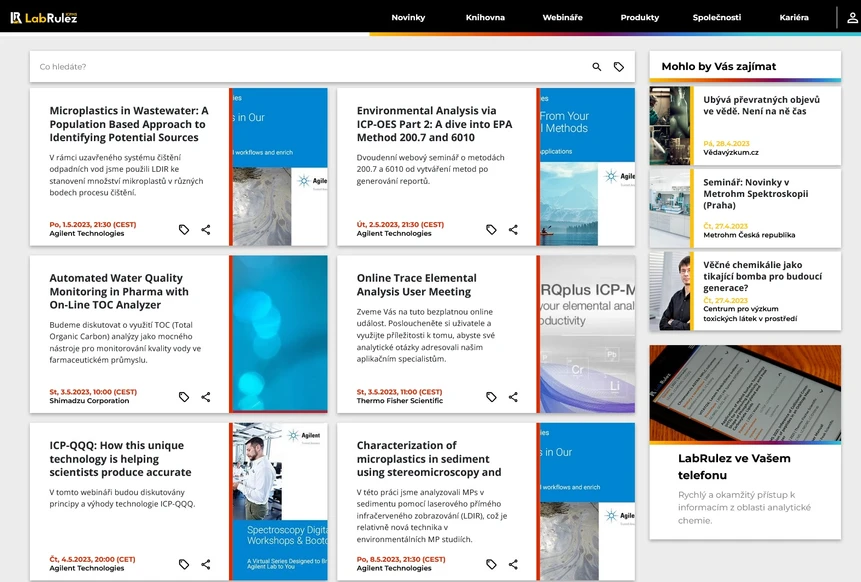This screenshot has height=582, width=861.
Task: Click the iCAP RQplus ICP-MS thumbnail
Action: point(586,334)
